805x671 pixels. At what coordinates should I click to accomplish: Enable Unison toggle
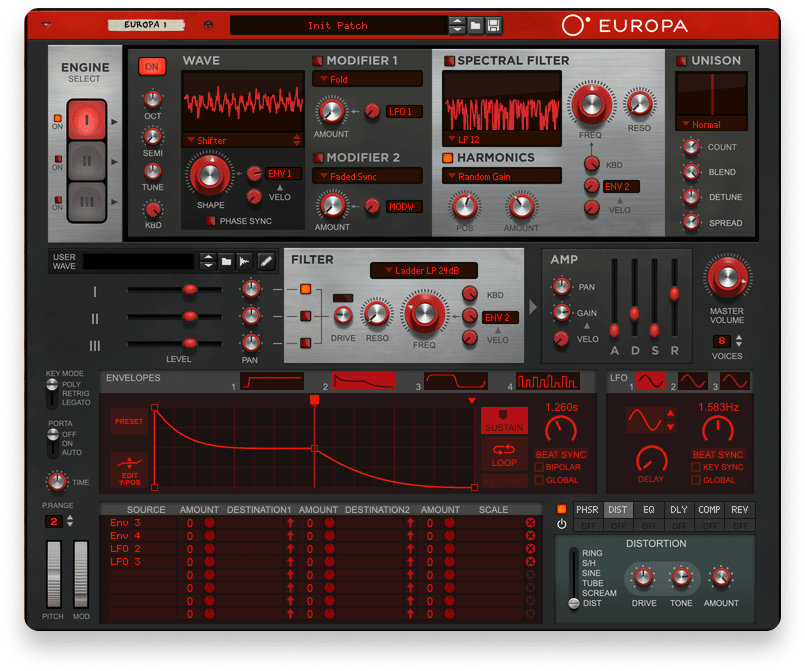tap(682, 61)
